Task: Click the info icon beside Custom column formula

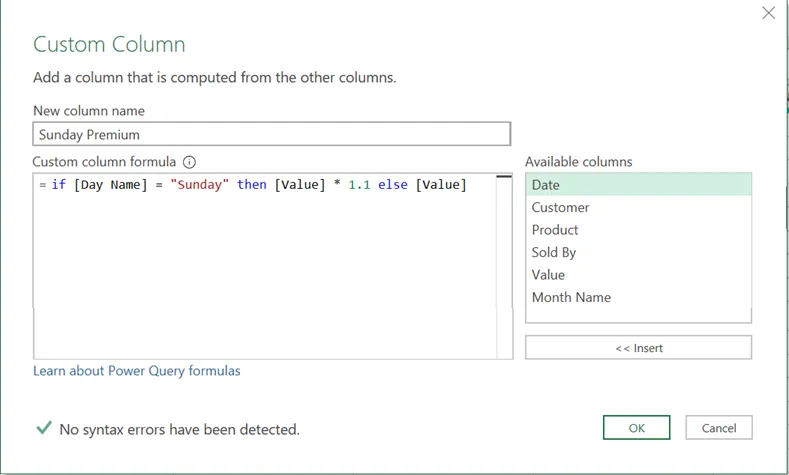Action: click(x=189, y=162)
